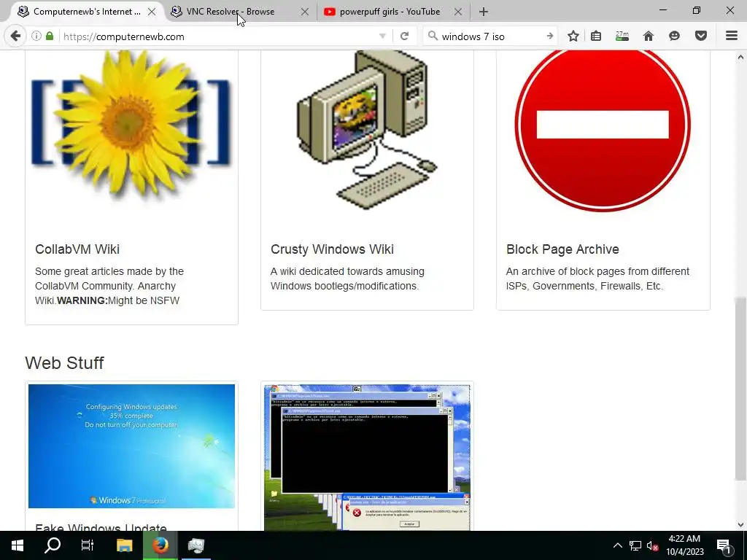Show site information via the info icon

click(36, 36)
